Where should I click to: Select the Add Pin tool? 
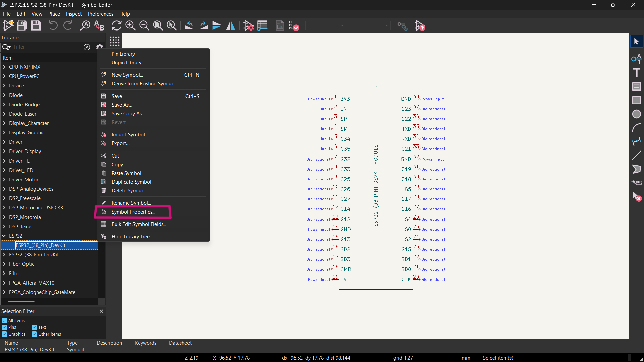click(636, 58)
